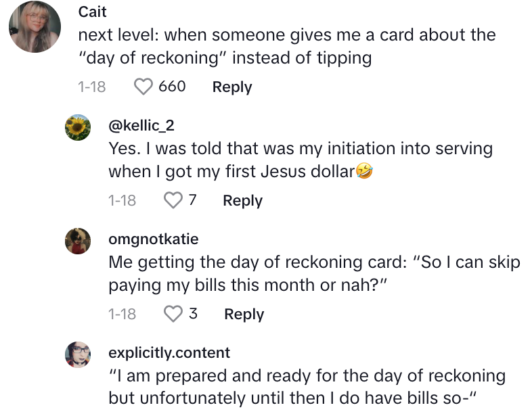Select the like count showing 3
The image size is (532, 418).
[x=193, y=313]
